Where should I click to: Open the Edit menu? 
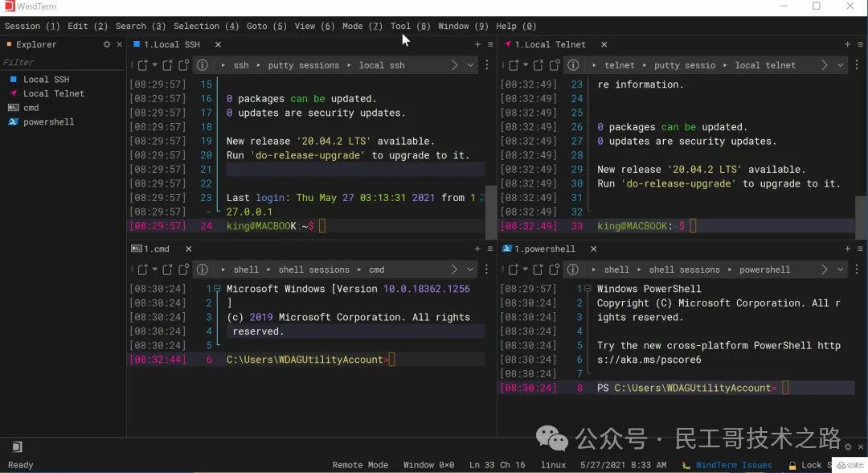(88, 26)
